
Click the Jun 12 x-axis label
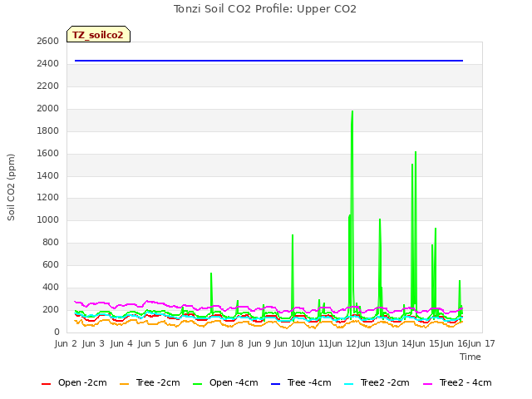(342, 343)
